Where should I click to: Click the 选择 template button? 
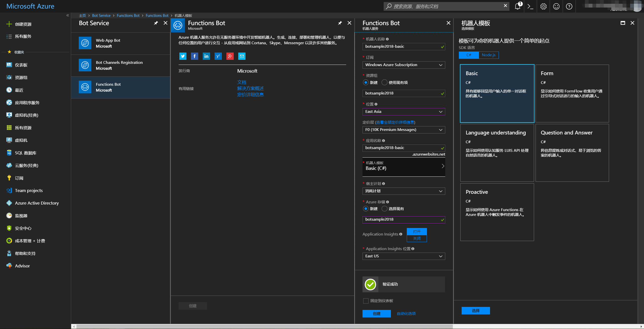(x=475, y=311)
